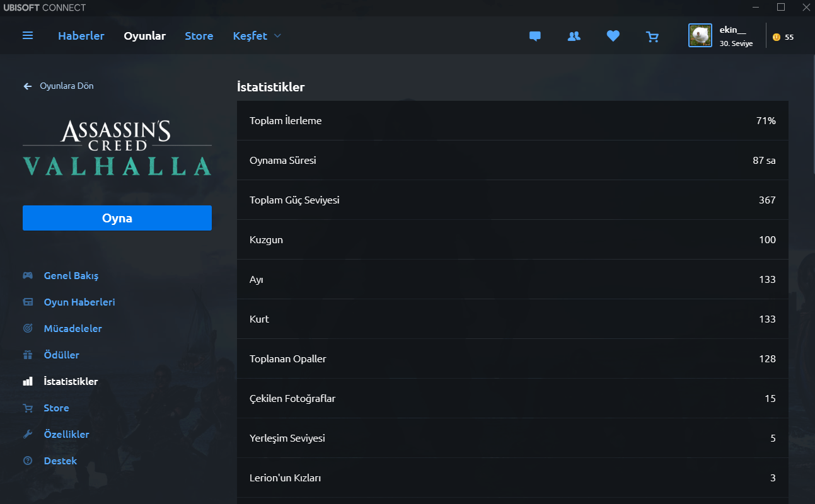Open Özellikler in the sidebar
This screenshot has width=815, height=504.
66,435
